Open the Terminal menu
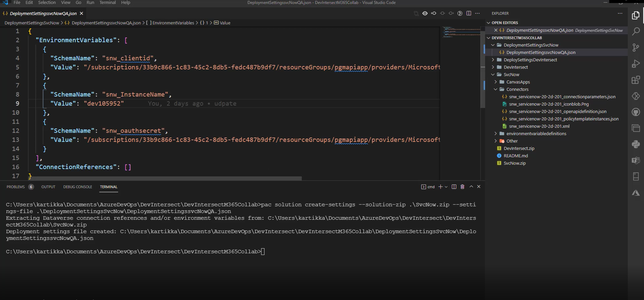This screenshot has height=300, width=644. [107, 3]
